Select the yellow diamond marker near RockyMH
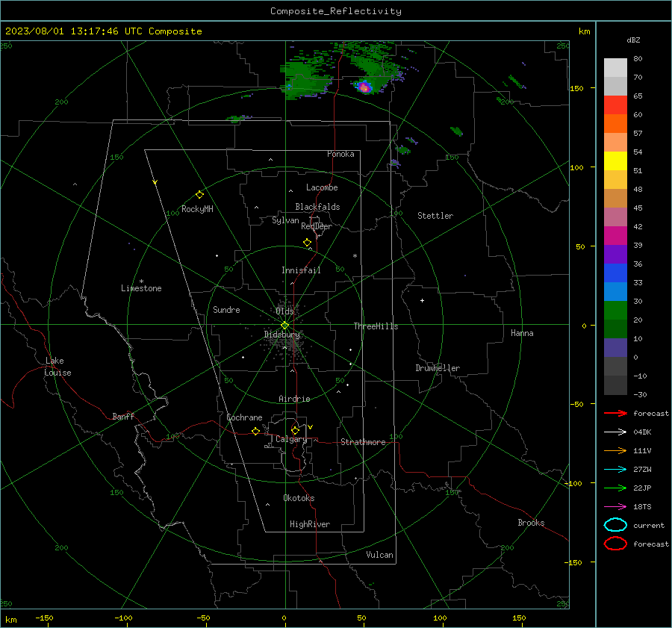This screenshot has height=628, width=672. (199, 195)
